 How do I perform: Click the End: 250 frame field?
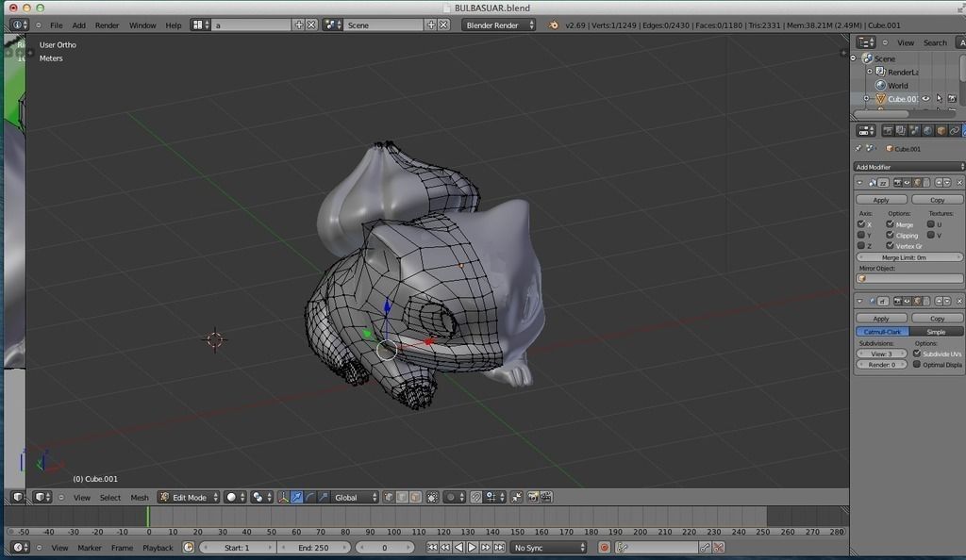(313, 548)
